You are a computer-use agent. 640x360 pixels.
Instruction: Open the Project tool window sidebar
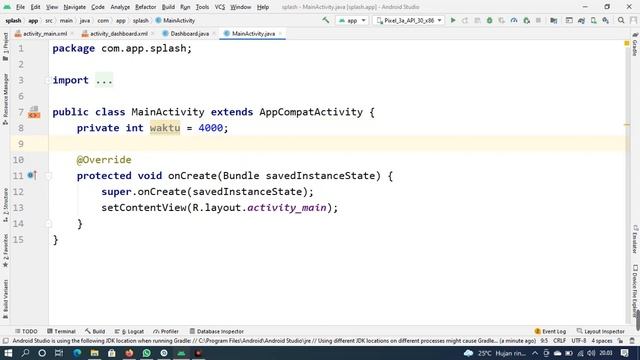(x=5, y=47)
